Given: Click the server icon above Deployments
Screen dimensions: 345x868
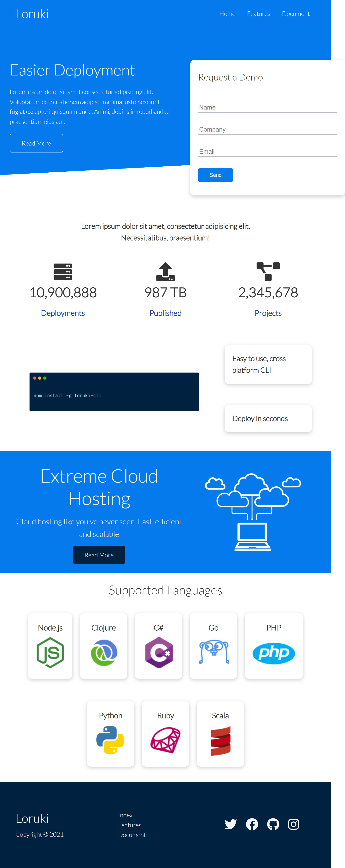Looking at the screenshot, I should point(63,272).
